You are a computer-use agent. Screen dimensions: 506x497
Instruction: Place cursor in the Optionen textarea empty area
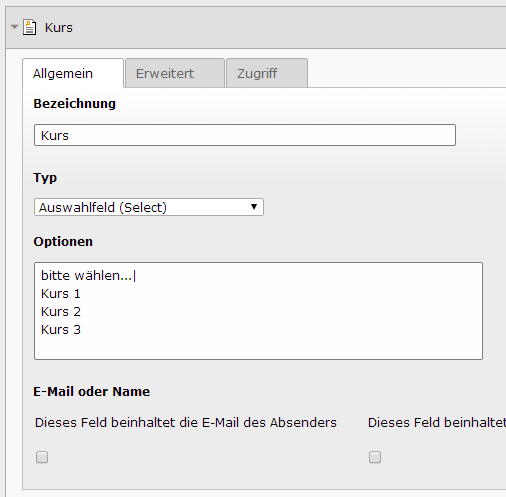click(258, 347)
